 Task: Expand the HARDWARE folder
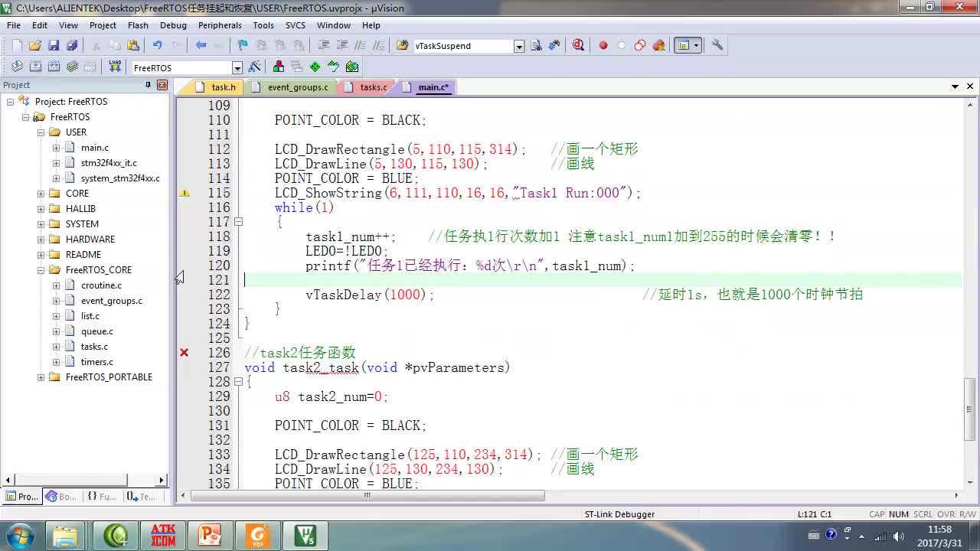[41, 240]
